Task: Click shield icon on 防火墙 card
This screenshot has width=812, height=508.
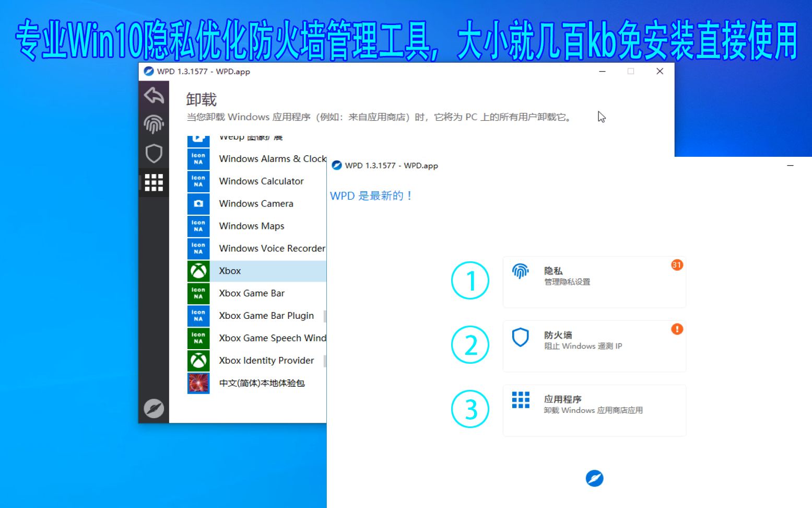Action: tap(521, 337)
